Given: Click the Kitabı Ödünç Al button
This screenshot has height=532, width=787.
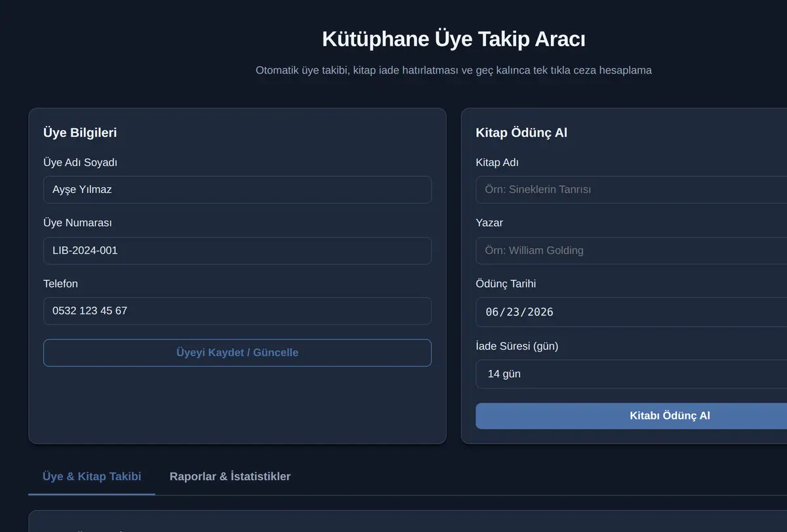Looking at the screenshot, I should (x=631, y=416).
